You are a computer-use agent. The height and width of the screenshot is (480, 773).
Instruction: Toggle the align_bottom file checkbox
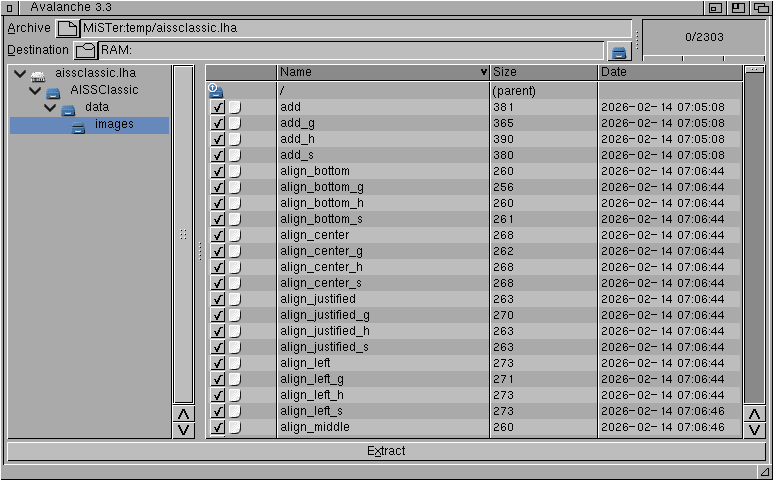pos(218,171)
